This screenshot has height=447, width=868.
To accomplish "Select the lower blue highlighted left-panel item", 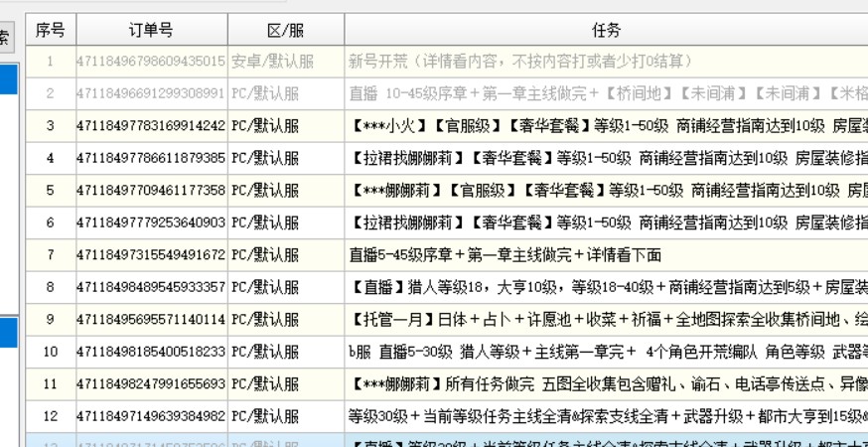I will (x=8, y=332).
